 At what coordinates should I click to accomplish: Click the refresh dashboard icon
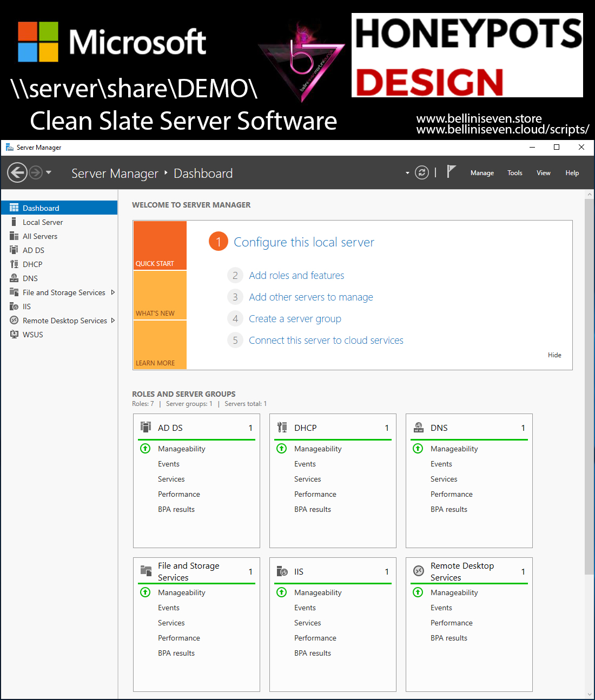pyautogui.click(x=421, y=172)
